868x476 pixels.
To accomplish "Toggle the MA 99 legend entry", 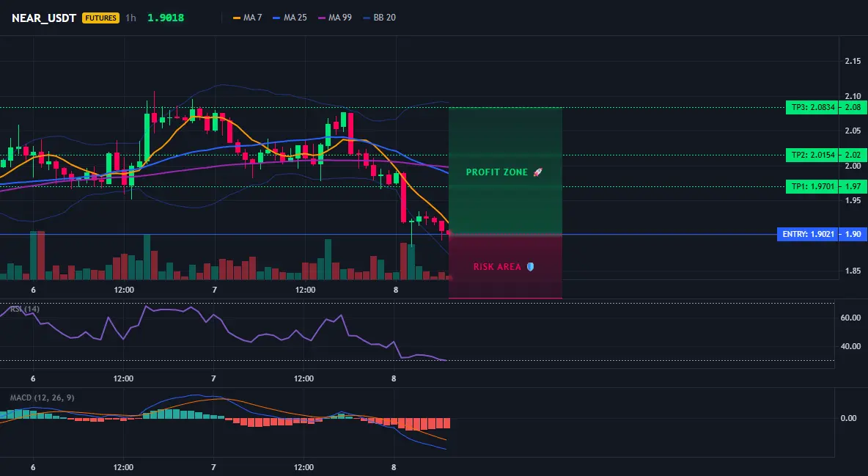I will (x=334, y=18).
